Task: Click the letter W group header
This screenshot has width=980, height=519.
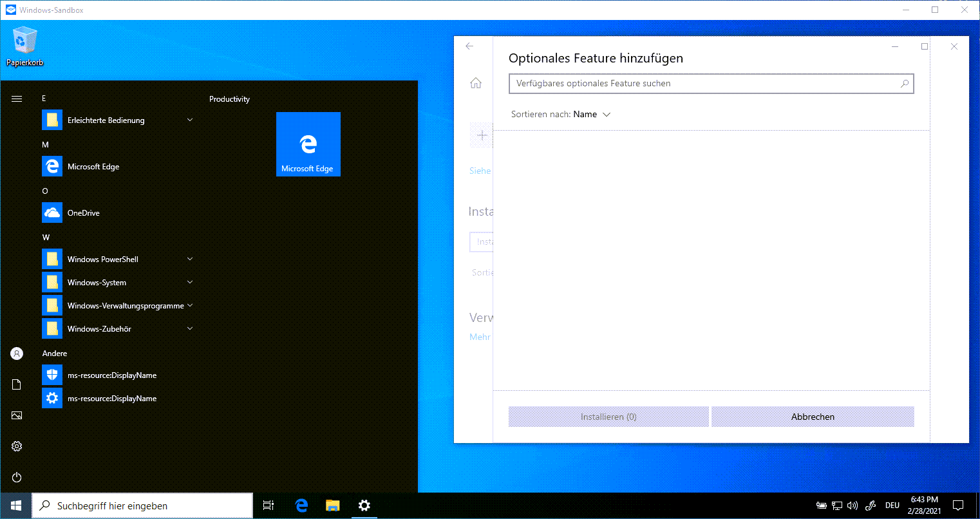Action: coord(46,238)
